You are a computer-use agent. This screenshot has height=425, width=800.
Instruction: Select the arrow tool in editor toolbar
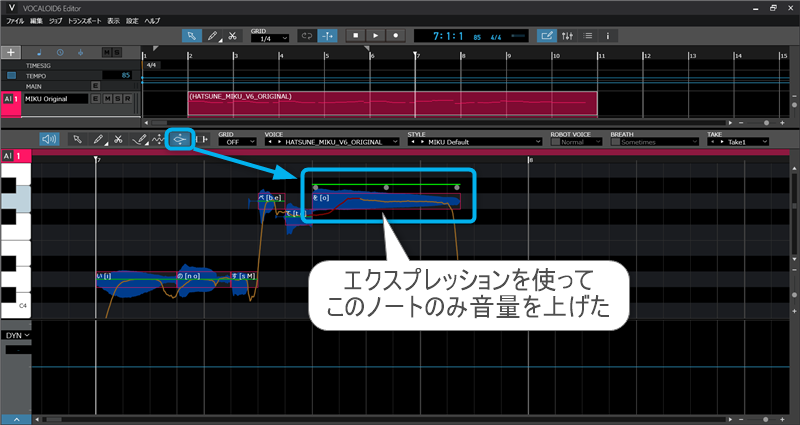pos(78,139)
